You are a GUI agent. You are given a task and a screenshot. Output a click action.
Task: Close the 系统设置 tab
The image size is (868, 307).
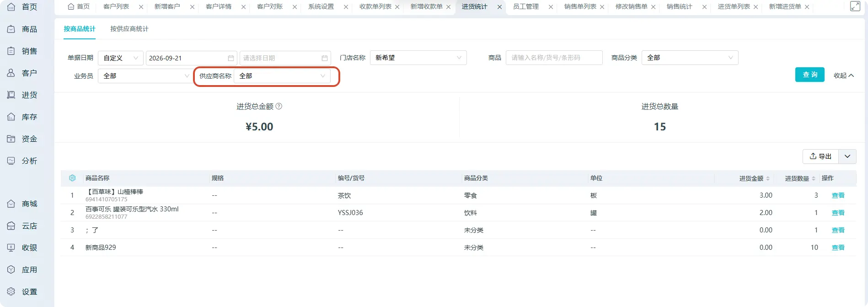(346, 7)
